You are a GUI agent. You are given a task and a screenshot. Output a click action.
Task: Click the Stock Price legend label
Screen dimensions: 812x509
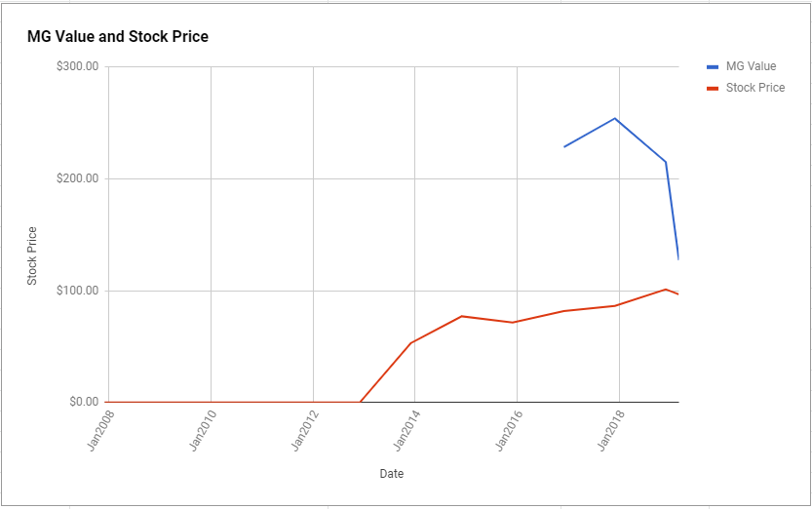click(x=755, y=88)
